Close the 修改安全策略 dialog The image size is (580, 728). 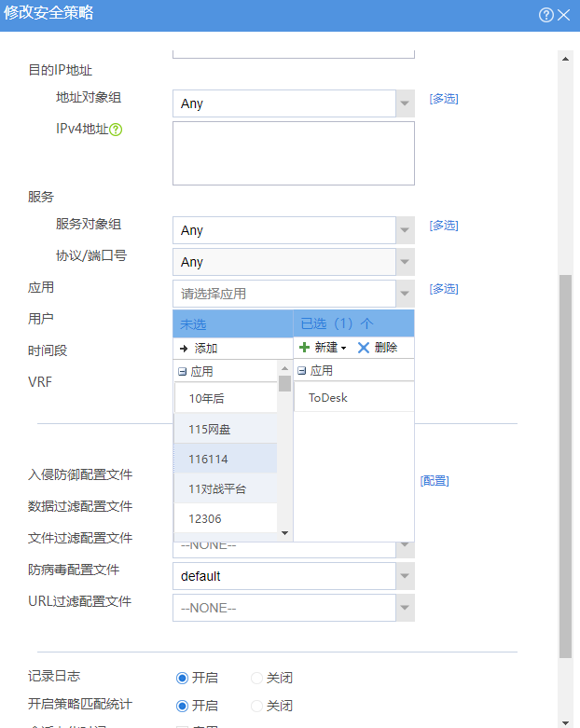(564, 14)
